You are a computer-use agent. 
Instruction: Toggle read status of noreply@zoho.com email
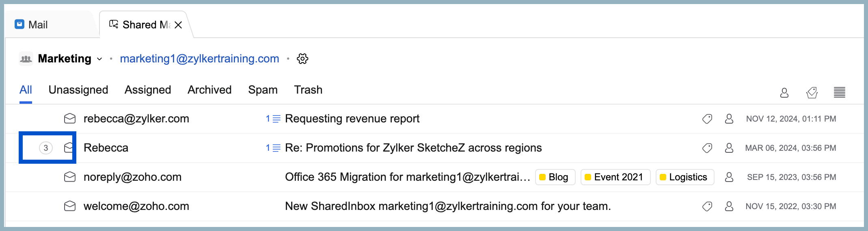(70, 177)
